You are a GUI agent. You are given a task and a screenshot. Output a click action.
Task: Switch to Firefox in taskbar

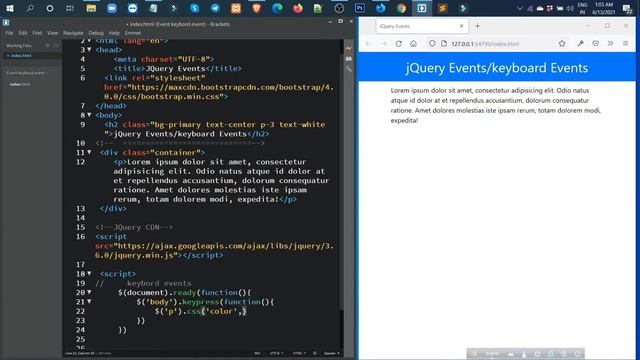tap(298, 8)
